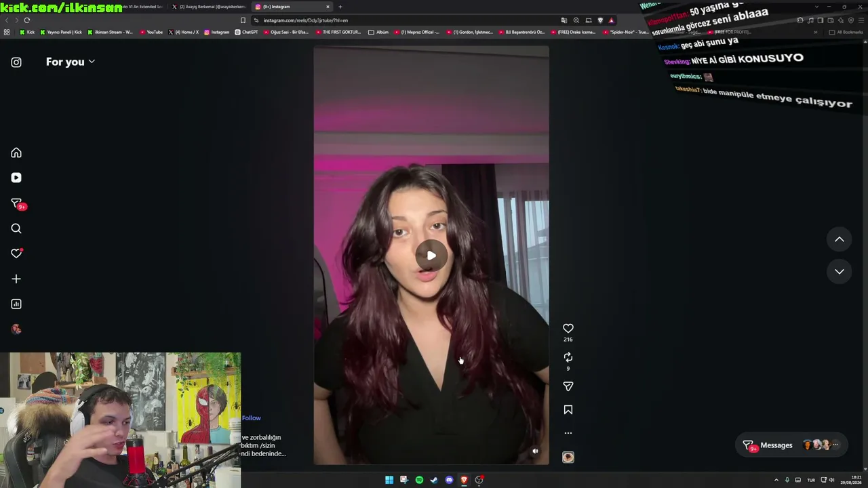Screen dimensions: 868x488
Task: Open Instagram bookmark in bookmarks bar
Action: point(217,32)
